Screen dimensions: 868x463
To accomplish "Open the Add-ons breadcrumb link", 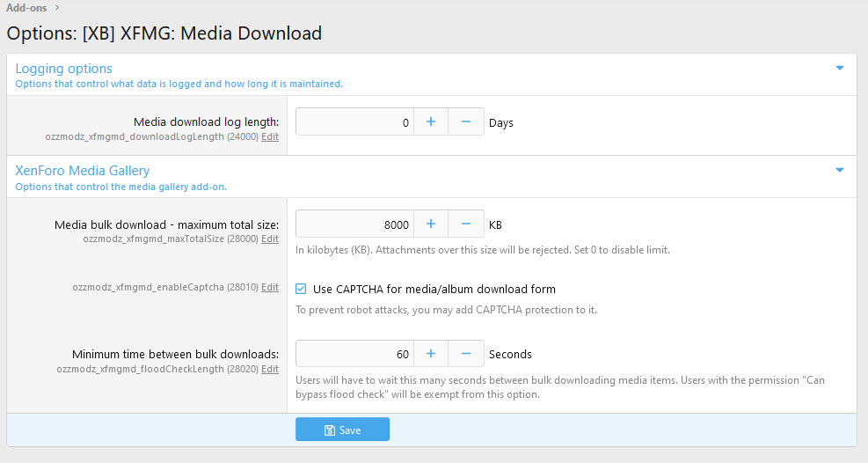I will 26,8.
